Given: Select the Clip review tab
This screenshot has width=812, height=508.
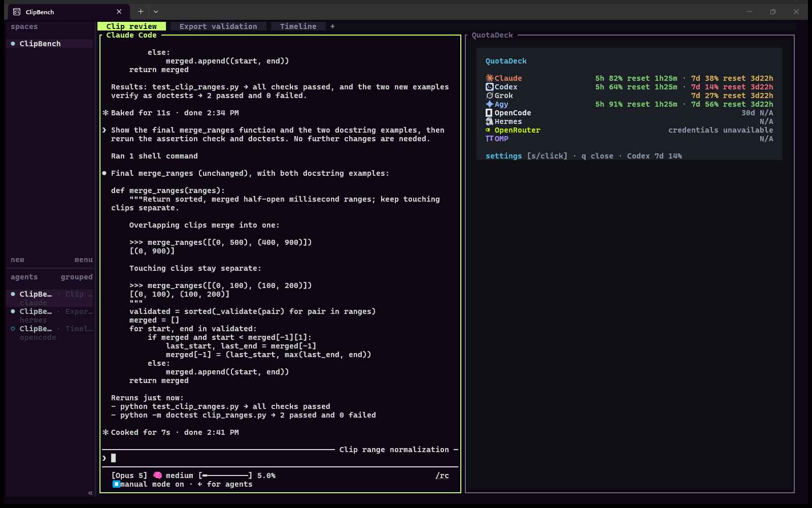Looking at the screenshot, I should [131, 26].
